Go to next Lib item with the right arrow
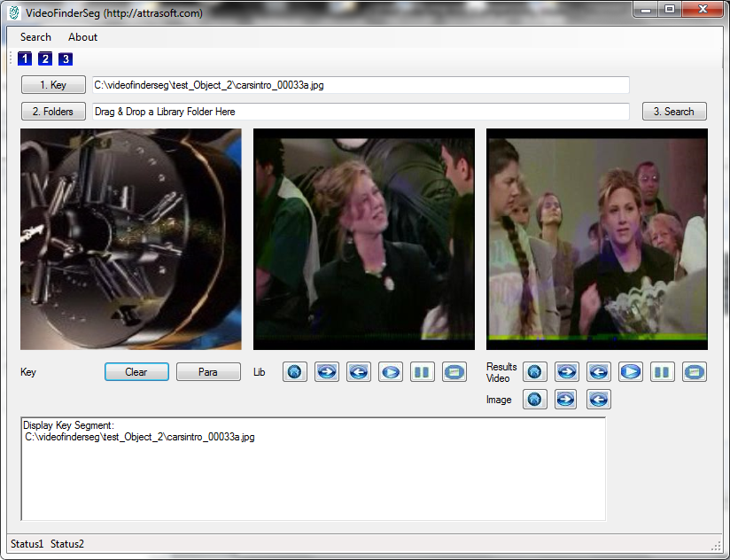 tap(327, 372)
